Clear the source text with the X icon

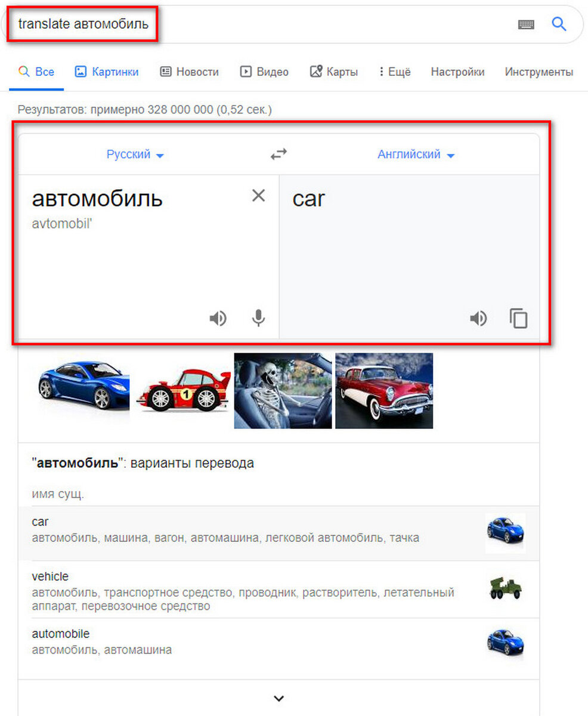(x=258, y=195)
